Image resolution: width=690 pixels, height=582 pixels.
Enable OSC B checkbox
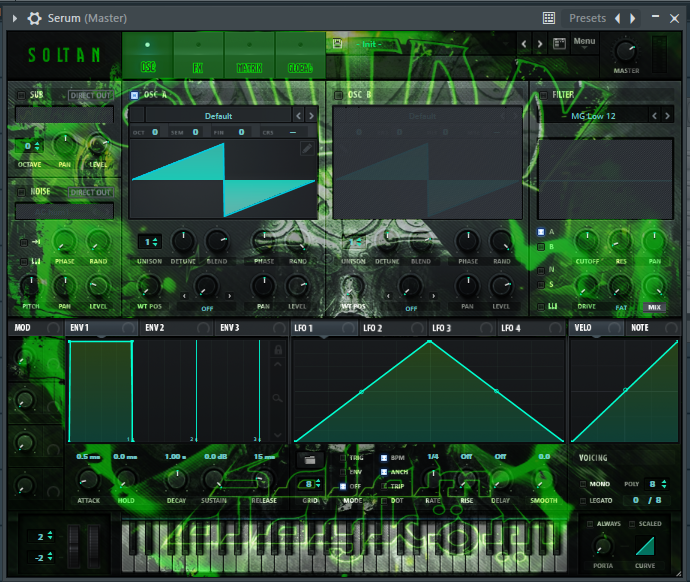point(338,95)
